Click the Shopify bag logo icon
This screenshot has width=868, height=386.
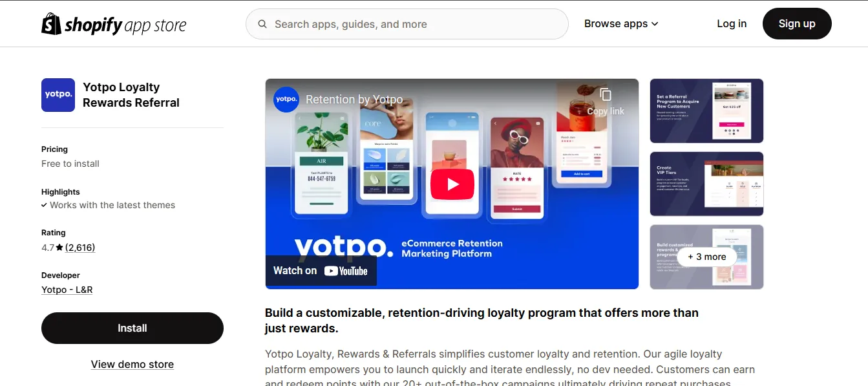tap(51, 24)
